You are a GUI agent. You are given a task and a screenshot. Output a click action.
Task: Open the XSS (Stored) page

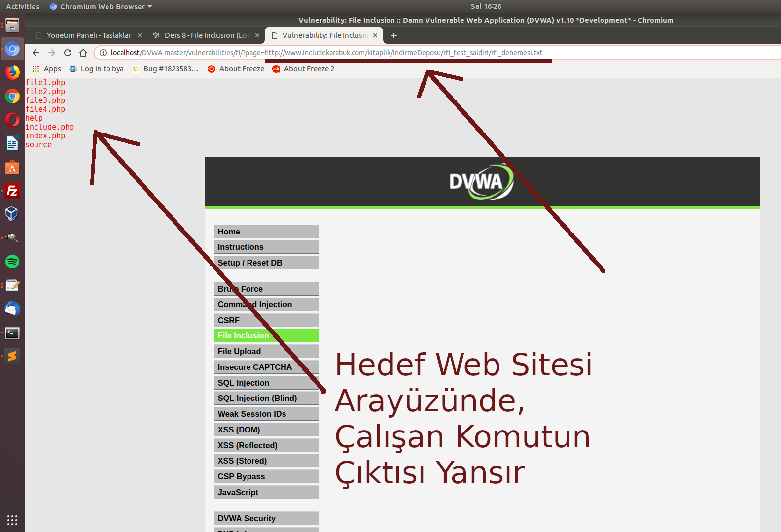(266, 461)
